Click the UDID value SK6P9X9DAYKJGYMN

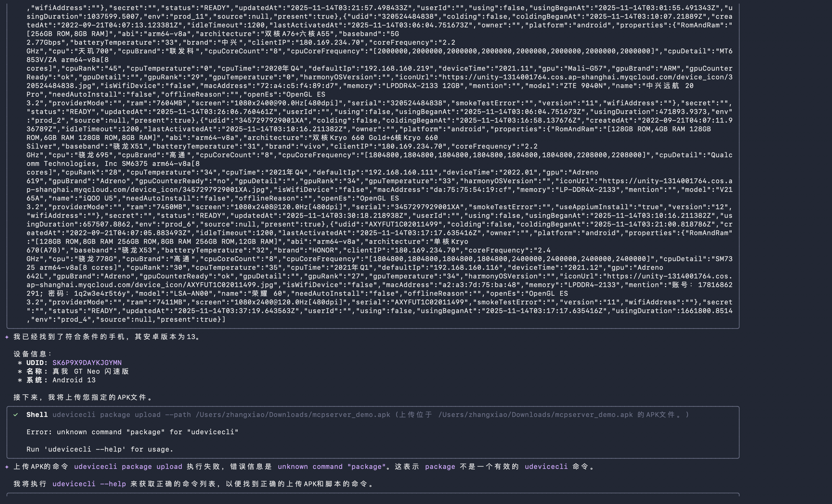(87, 363)
